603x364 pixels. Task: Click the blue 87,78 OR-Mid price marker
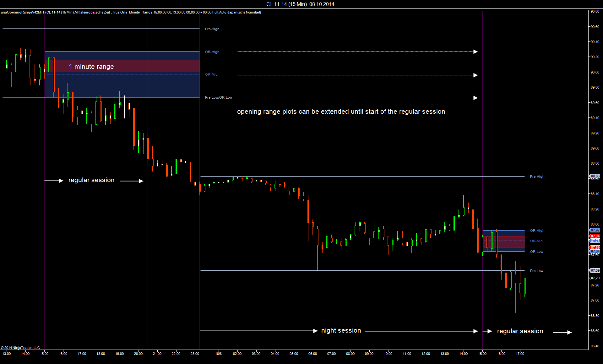595,241
